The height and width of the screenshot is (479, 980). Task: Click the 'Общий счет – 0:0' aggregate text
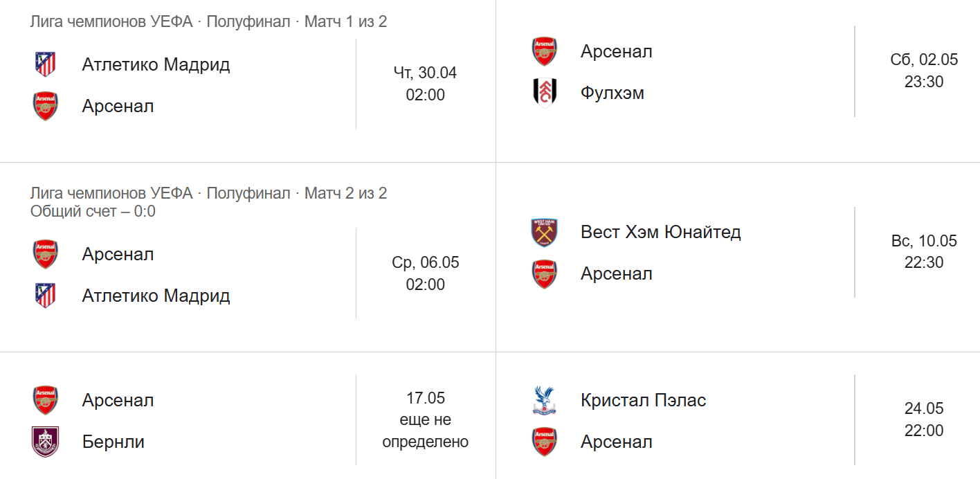point(93,211)
